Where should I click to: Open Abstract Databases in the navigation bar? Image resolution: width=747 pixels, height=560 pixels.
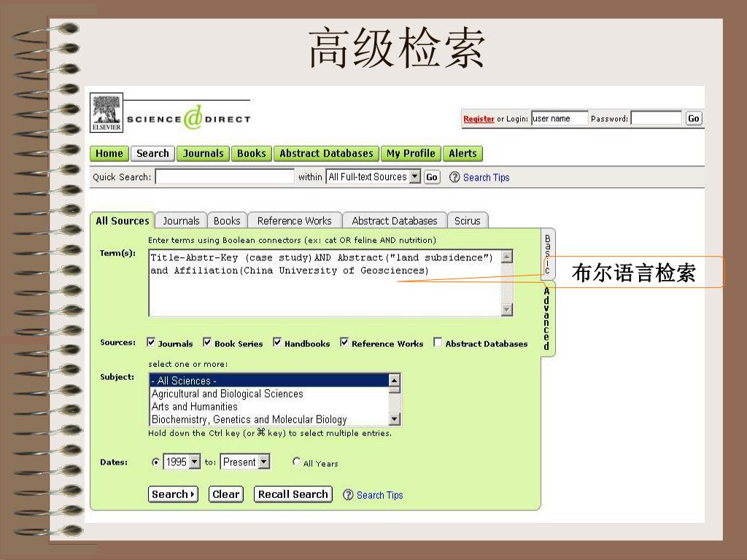[x=326, y=153]
